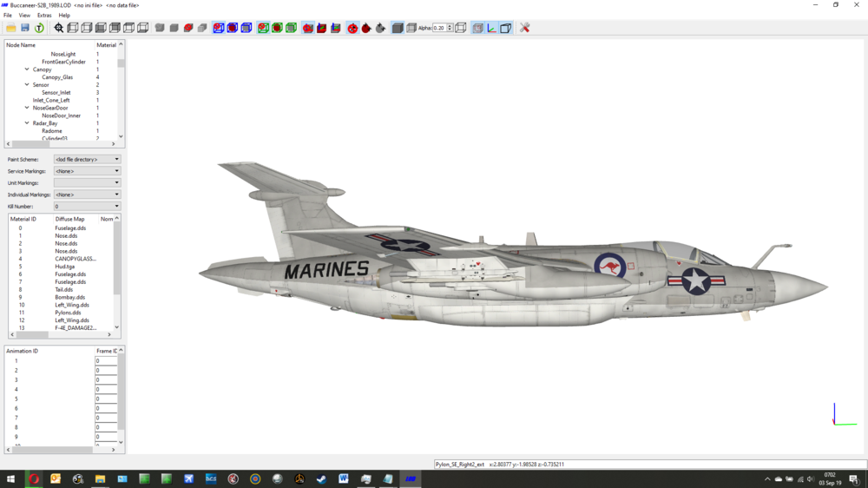
Task: Open the Service Markings dropdown
Action: coord(87,171)
